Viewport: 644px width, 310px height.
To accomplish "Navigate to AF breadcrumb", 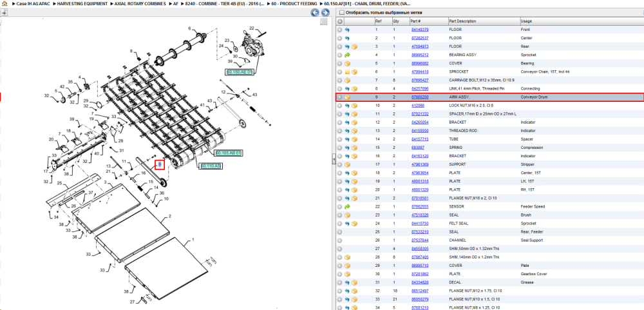I will click(175, 3).
